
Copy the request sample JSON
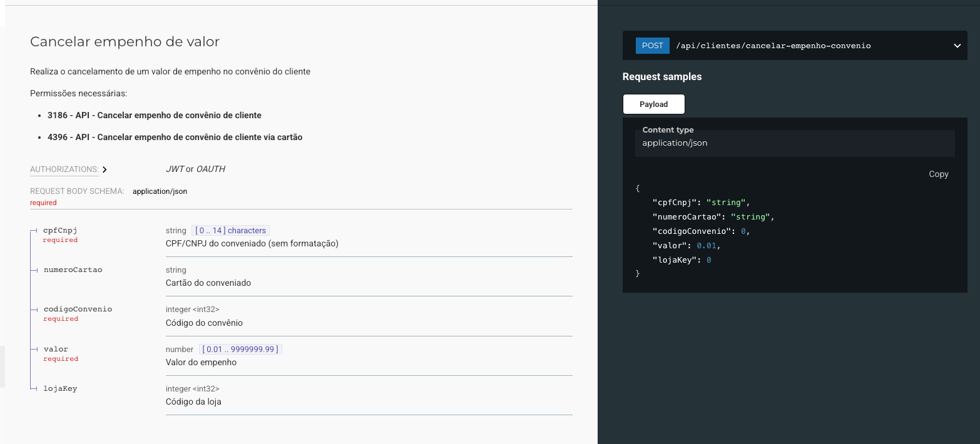(938, 174)
